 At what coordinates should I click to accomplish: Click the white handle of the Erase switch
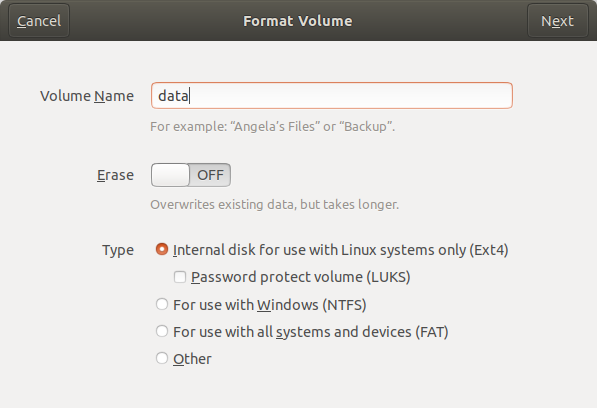(170, 175)
